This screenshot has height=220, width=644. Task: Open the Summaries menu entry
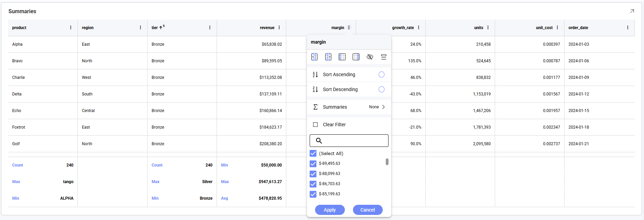click(x=349, y=107)
